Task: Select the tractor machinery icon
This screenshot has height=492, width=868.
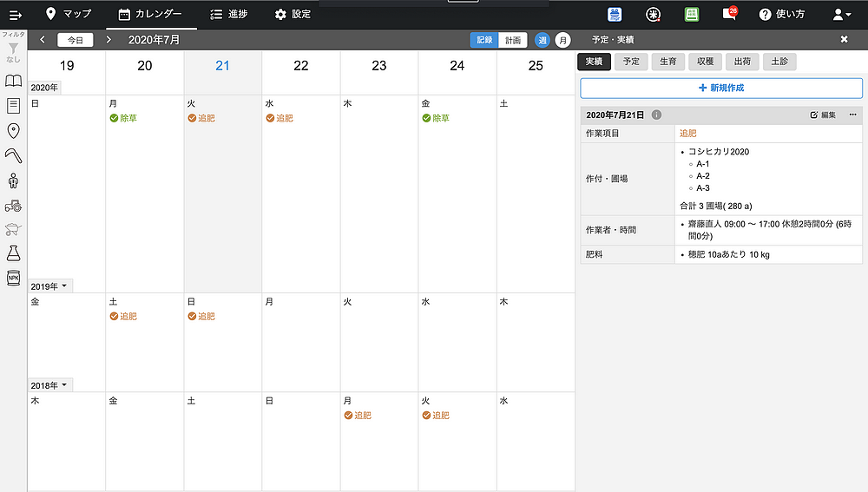Action: (13, 206)
